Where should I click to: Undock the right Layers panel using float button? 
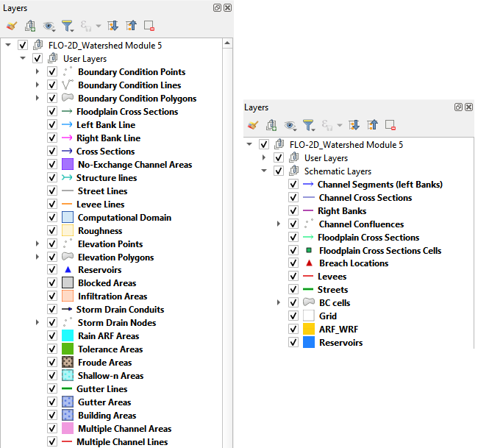(458, 107)
